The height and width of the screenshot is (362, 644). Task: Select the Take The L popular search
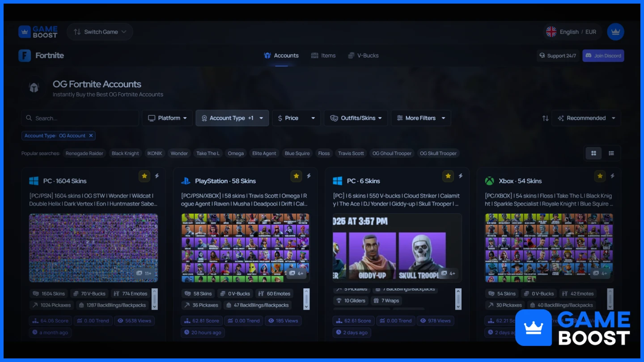pos(208,153)
